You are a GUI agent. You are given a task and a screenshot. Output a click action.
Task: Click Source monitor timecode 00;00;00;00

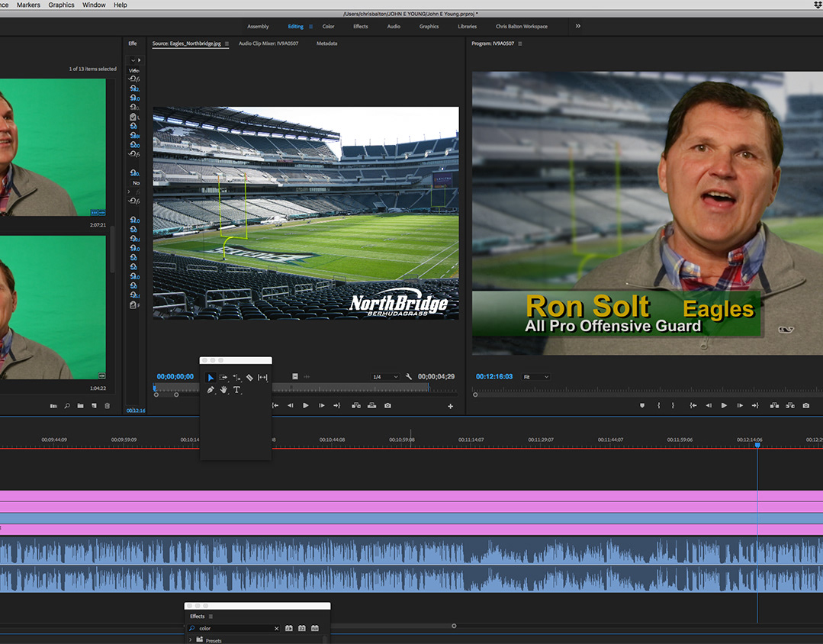click(175, 377)
